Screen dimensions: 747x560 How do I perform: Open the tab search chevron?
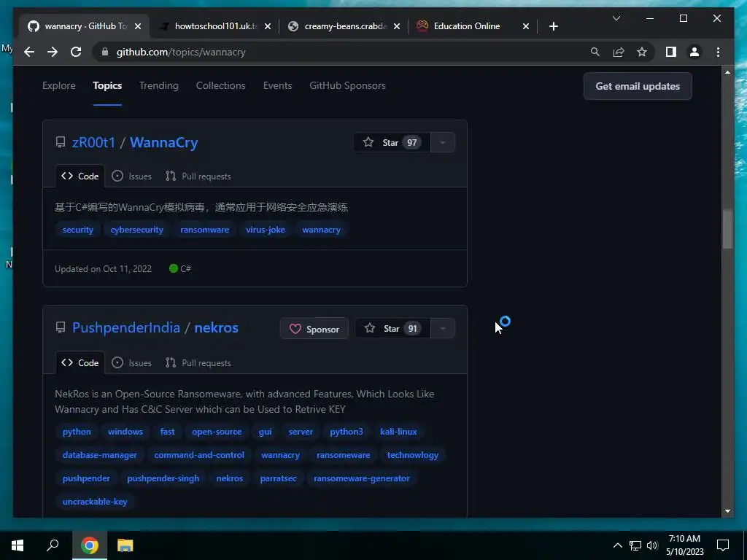coord(616,18)
